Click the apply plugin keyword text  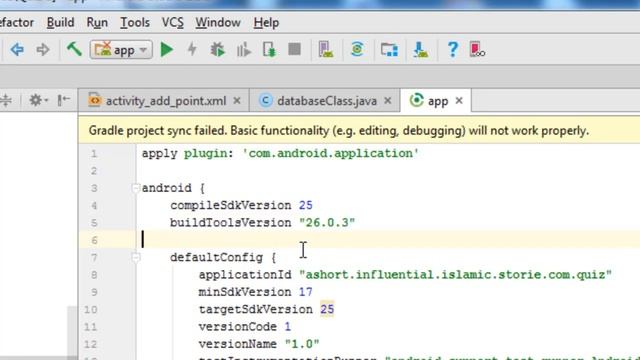[187, 153]
